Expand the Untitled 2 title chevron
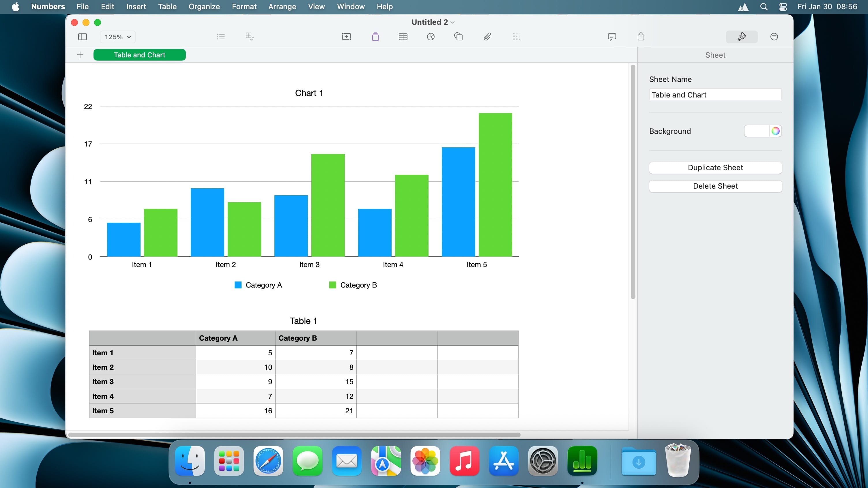The width and height of the screenshot is (868, 488). (452, 22)
